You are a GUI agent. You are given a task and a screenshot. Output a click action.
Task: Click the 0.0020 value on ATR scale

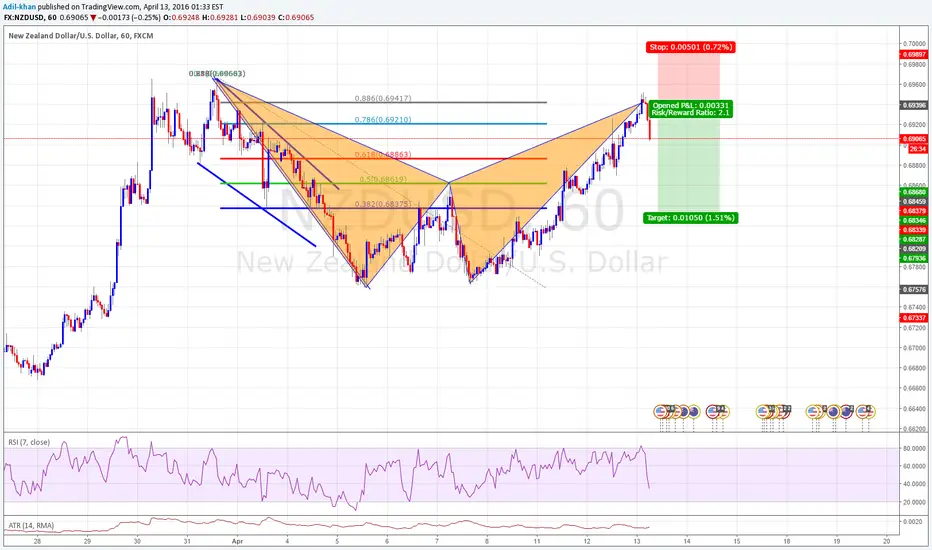(914, 521)
